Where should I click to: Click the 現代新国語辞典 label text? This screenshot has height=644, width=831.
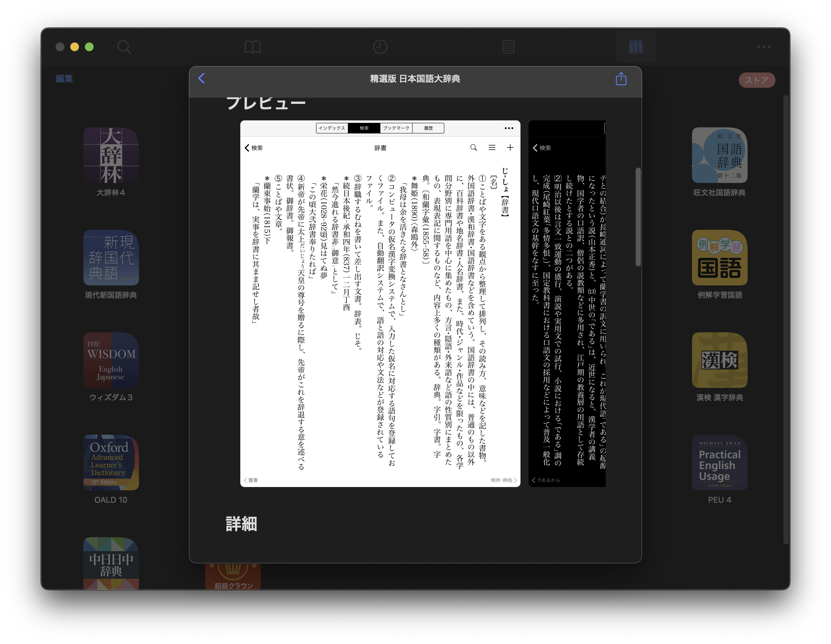point(111,295)
